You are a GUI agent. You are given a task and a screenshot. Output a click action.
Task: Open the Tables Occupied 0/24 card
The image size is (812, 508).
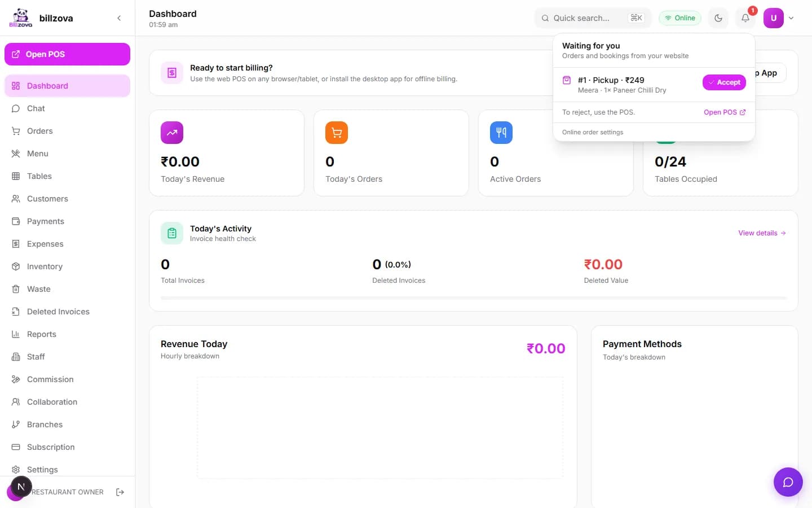click(721, 153)
